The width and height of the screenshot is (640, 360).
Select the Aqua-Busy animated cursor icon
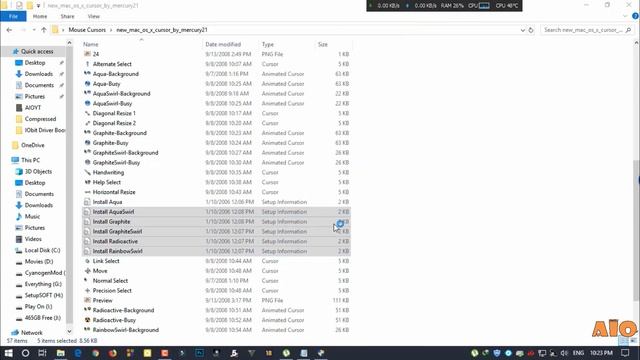[x=87, y=84]
